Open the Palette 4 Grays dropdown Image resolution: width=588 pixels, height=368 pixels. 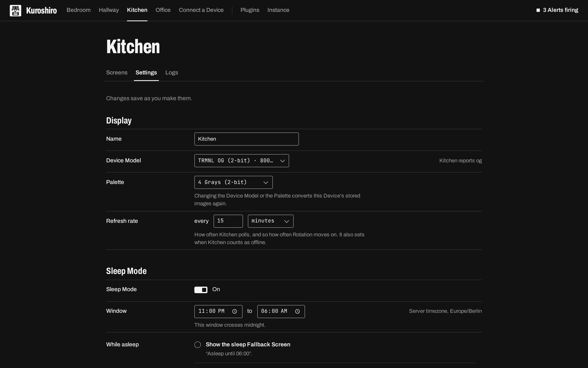[x=233, y=182]
